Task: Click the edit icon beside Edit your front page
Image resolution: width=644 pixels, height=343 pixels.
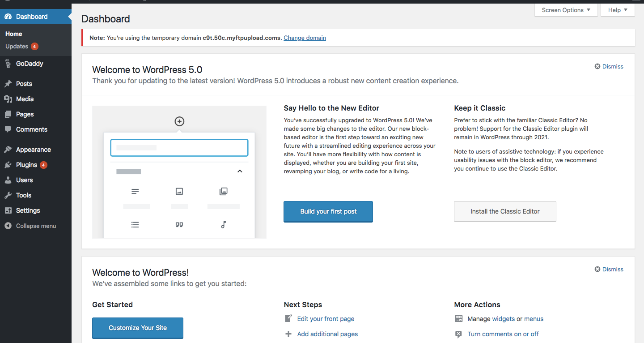Action: point(288,318)
